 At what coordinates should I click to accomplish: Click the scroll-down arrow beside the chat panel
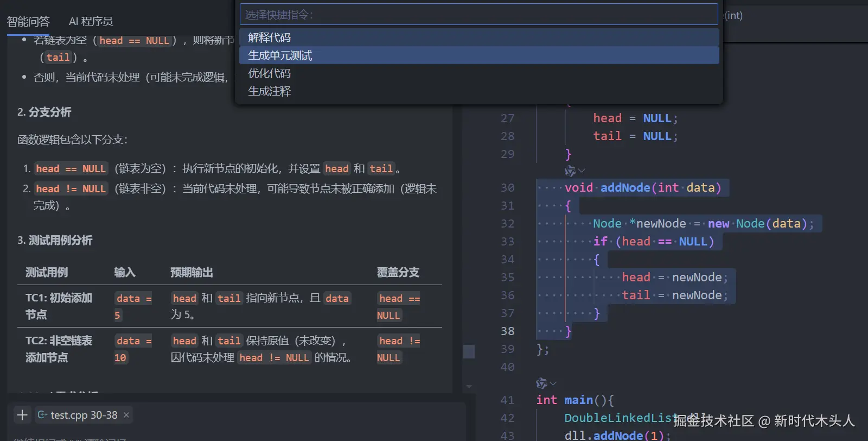pos(469,387)
